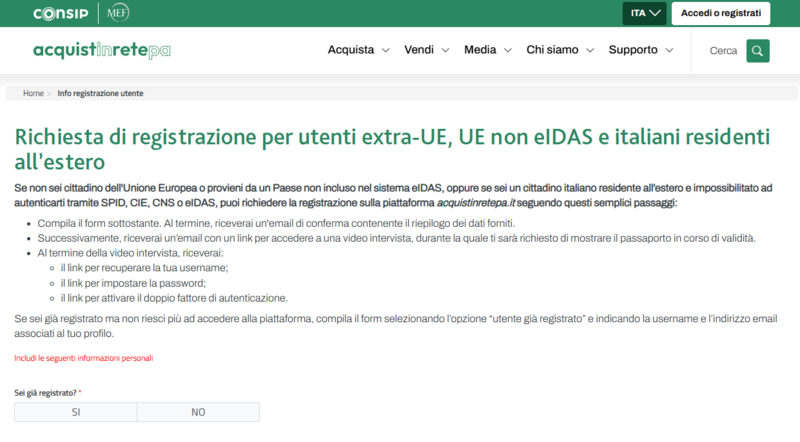Image resolution: width=800 pixels, height=442 pixels.
Task: Go to Home breadcrumb link
Action: 33,93
